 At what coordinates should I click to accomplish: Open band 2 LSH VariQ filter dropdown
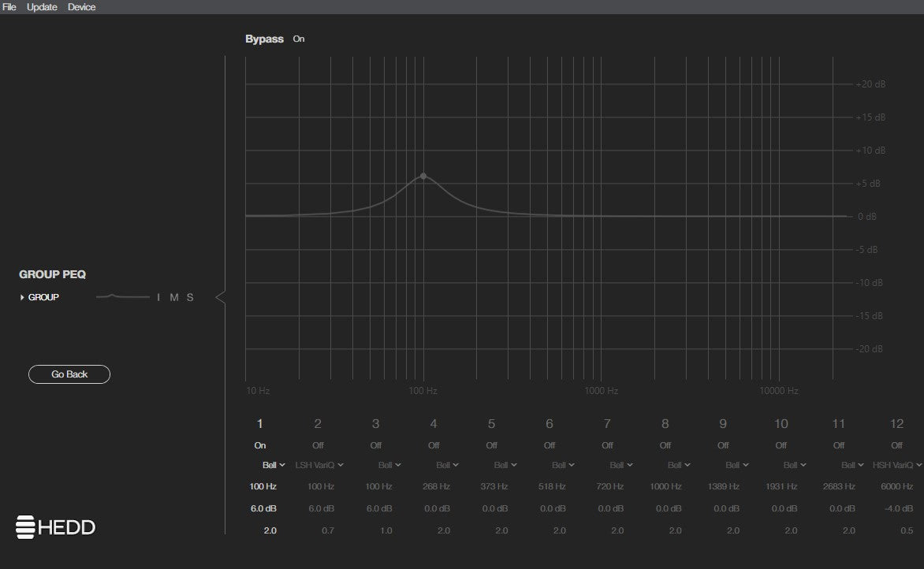(319, 465)
